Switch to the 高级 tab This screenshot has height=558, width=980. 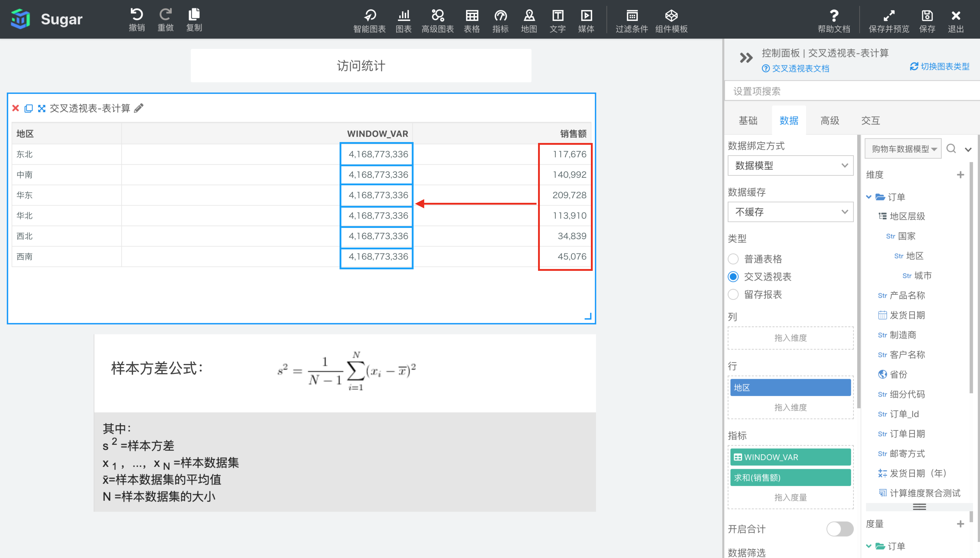click(x=829, y=121)
